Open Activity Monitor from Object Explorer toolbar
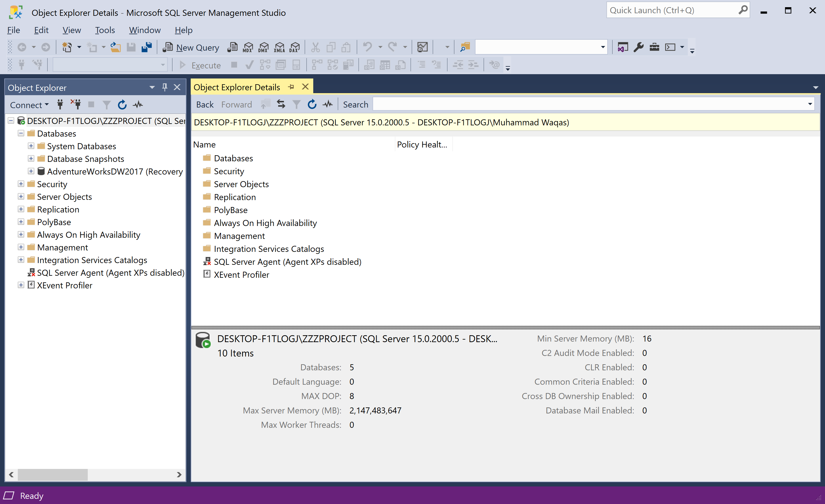The height and width of the screenshot is (504, 825). (137, 105)
